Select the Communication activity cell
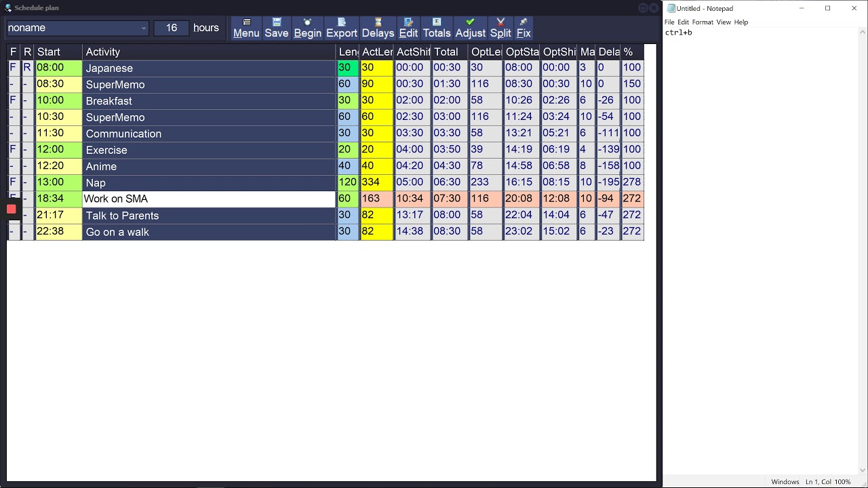868x488 pixels. (209, 134)
